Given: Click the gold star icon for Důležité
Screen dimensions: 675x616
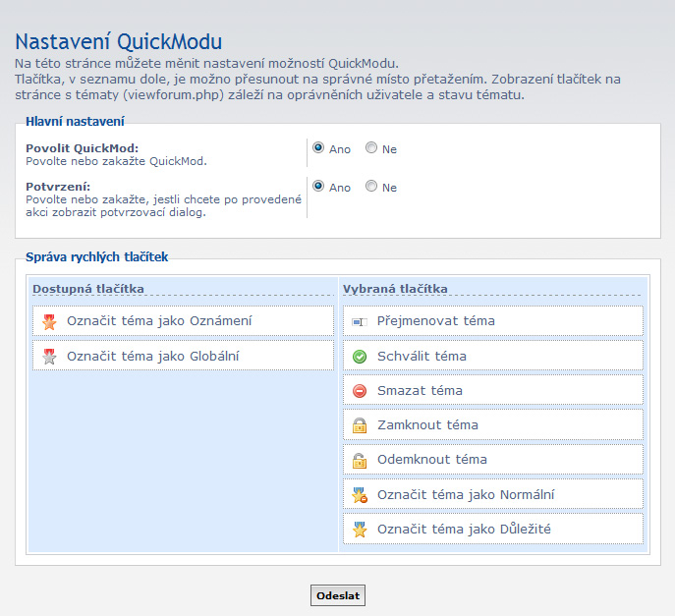Looking at the screenshot, I should (x=360, y=529).
